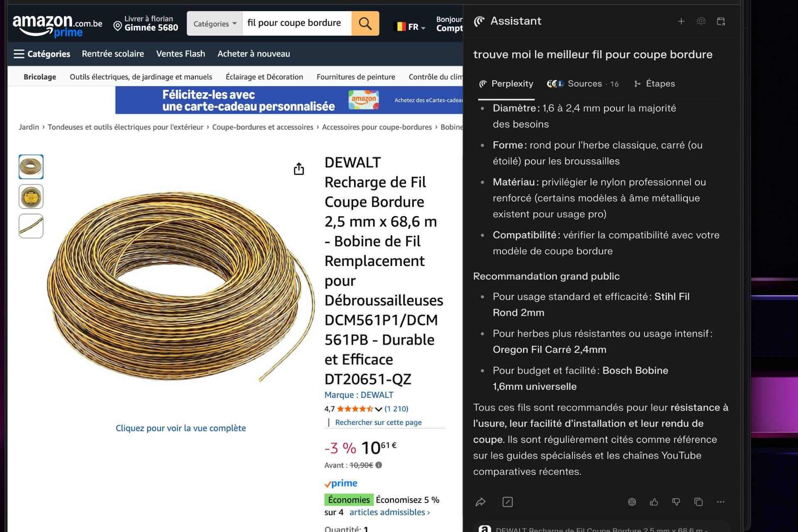Copy the assistant answer to clipboard
This screenshot has height=532, width=798.
(698, 502)
